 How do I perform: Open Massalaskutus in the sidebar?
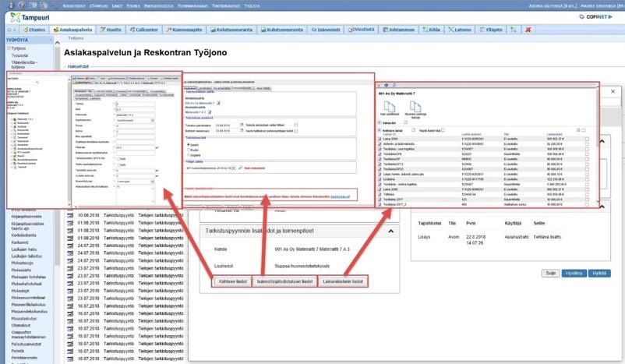(24, 319)
